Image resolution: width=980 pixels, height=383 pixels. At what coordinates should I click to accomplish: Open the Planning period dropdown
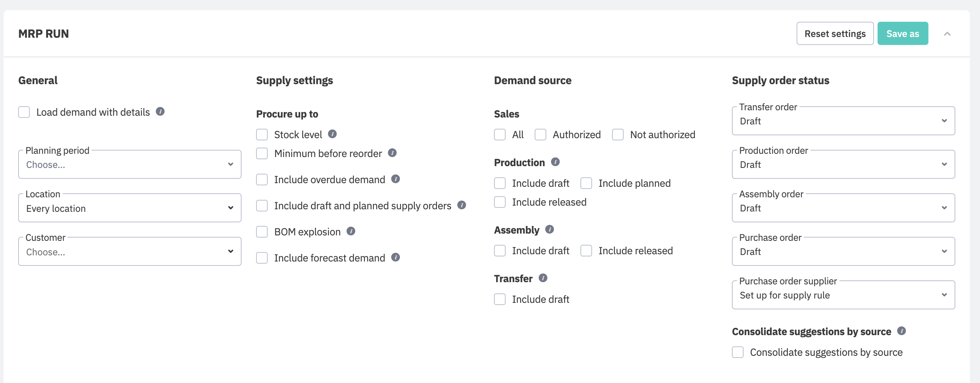[x=129, y=165]
